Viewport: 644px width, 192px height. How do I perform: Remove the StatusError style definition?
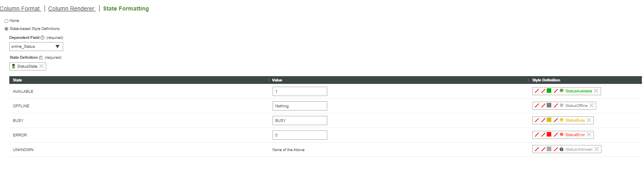tap(589, 134)
